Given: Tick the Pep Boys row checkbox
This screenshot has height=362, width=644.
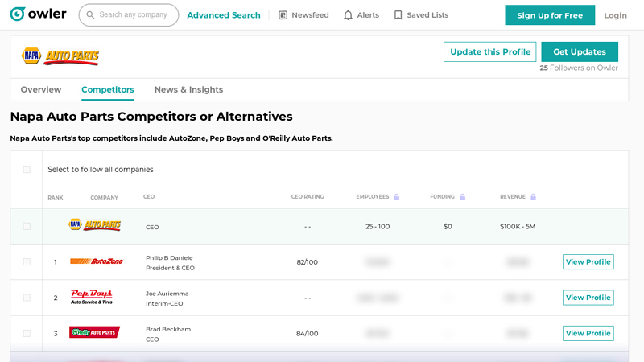Looking at the screenshot, I should pyautogui.click(x=27, y=298).
